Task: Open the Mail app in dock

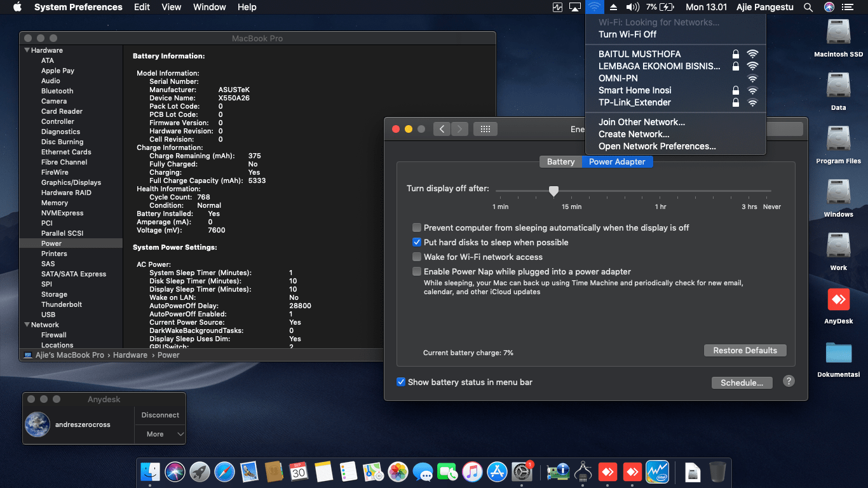Action: (249, 471)
